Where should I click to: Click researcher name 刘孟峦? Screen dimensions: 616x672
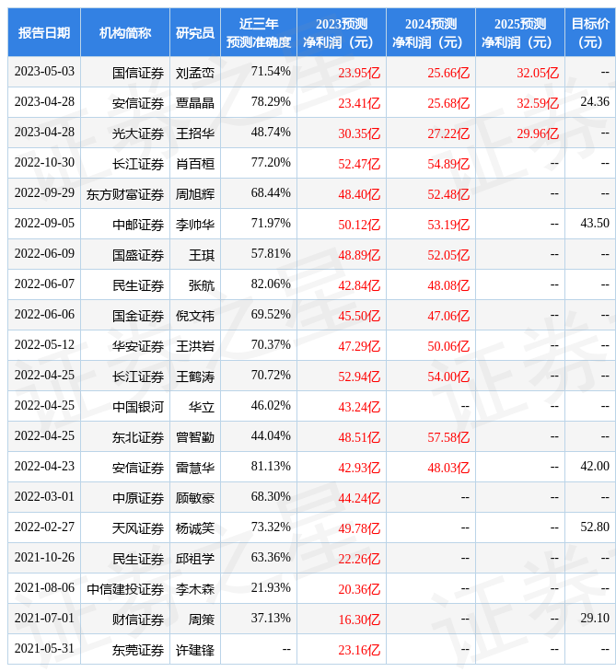[x=195, y=73]
